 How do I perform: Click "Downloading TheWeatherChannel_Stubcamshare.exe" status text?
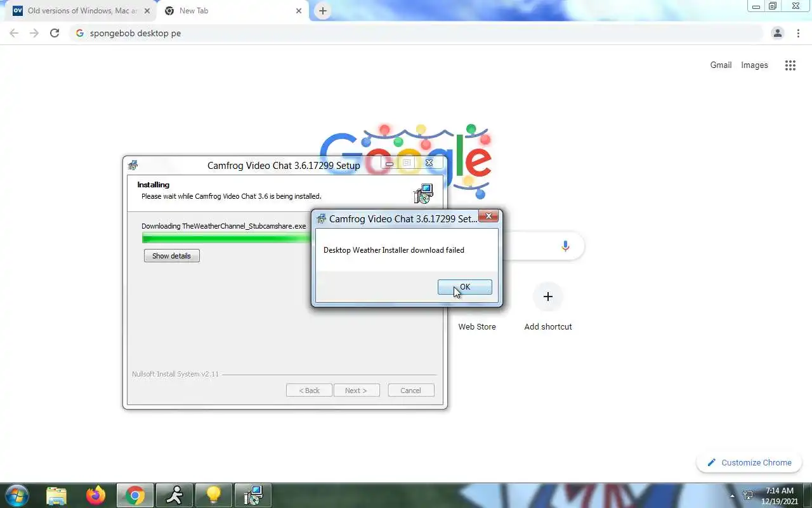224,226
